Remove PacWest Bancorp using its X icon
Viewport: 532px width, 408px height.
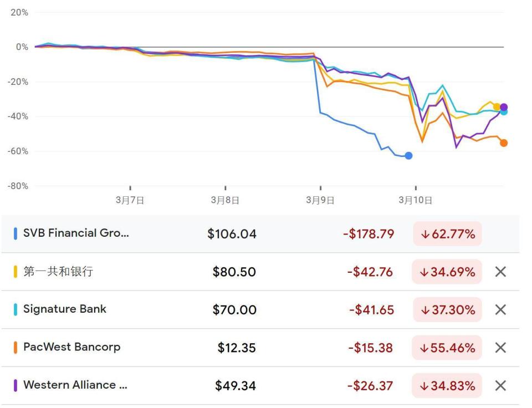(x=500, y=348)
